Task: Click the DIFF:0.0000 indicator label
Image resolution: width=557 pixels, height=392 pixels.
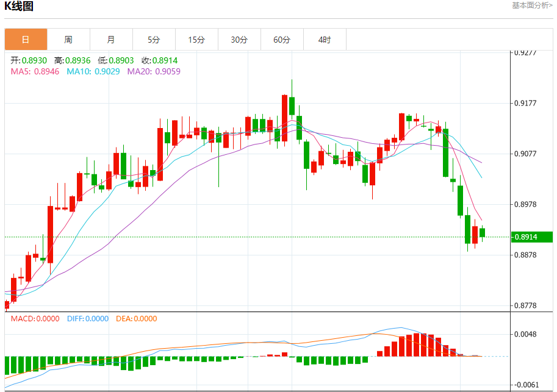Action: click(88, 318)
